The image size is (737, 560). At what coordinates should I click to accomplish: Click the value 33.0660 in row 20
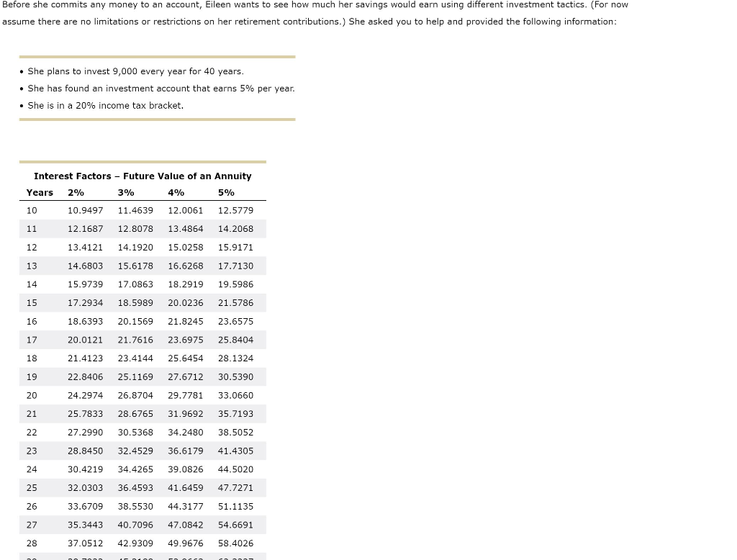coord(235,395)
